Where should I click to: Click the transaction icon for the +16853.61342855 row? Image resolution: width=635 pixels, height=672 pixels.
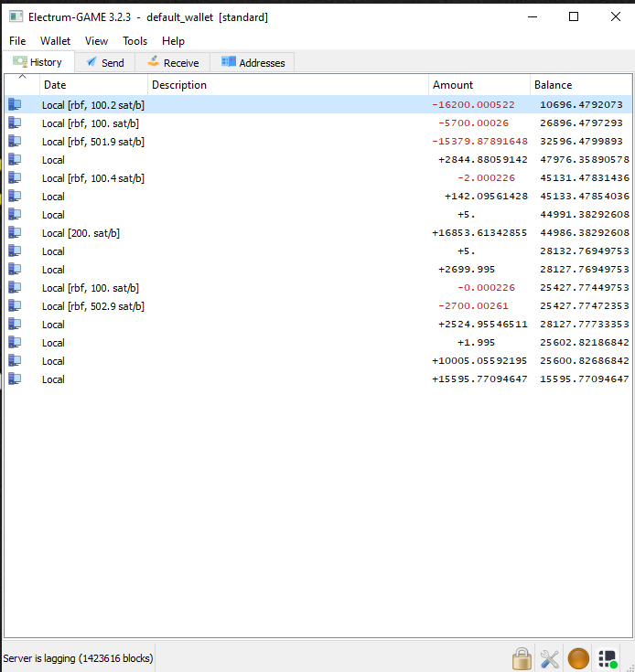pyautogui.click(x=15, y=233)
